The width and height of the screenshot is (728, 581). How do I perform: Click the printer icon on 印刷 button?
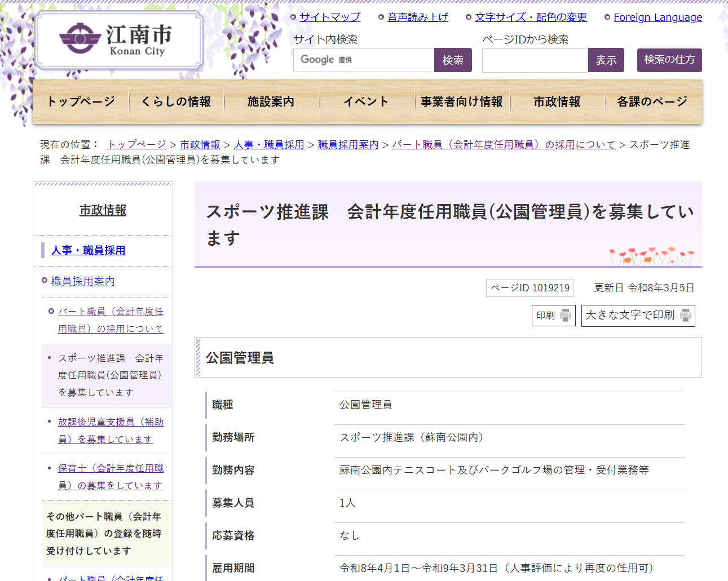565,316
